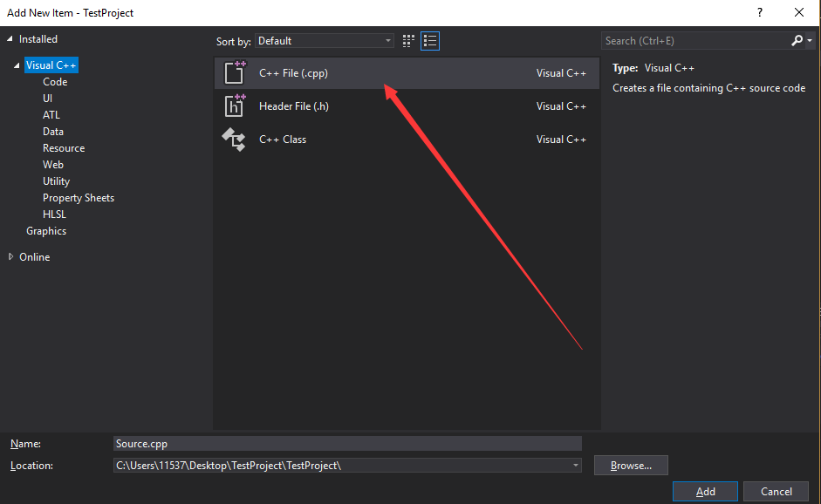
Task: Click the "C++ File (.cpp)" row label
Action: coord(293,73)
